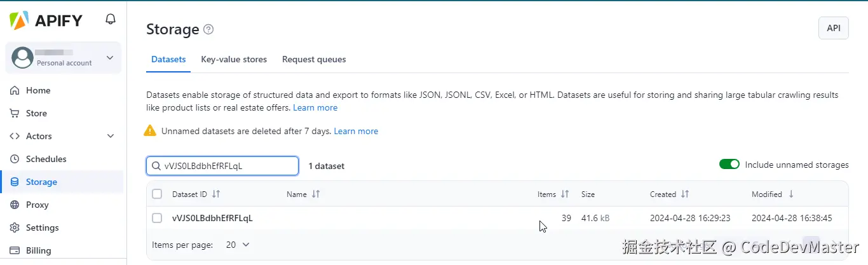Sort by Created date arrows
This screenshot has height=265, width=868.
[685, 194]
